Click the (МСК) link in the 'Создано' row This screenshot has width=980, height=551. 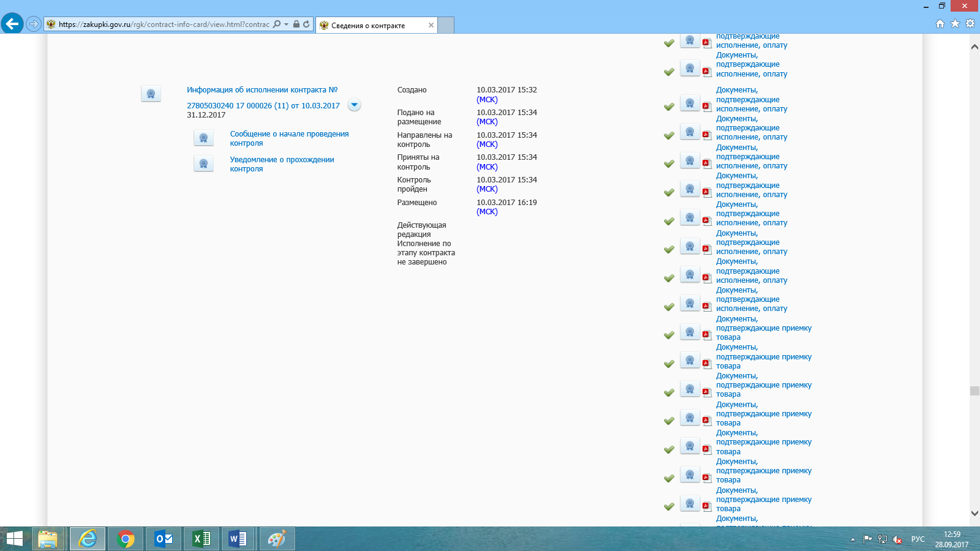487,99
